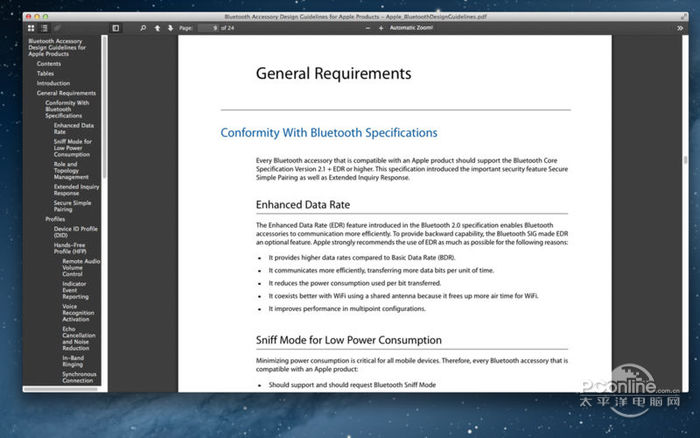Click the 'Enhanced Data Rate' section heading
This screenshot has height=438, width=700.
pos(303,205)
